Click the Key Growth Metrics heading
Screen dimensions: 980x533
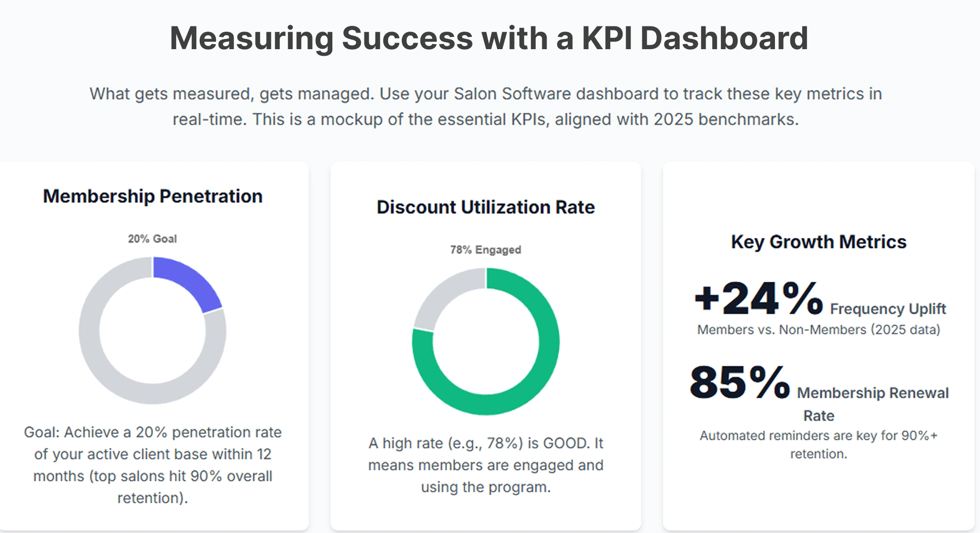(818, 242)
